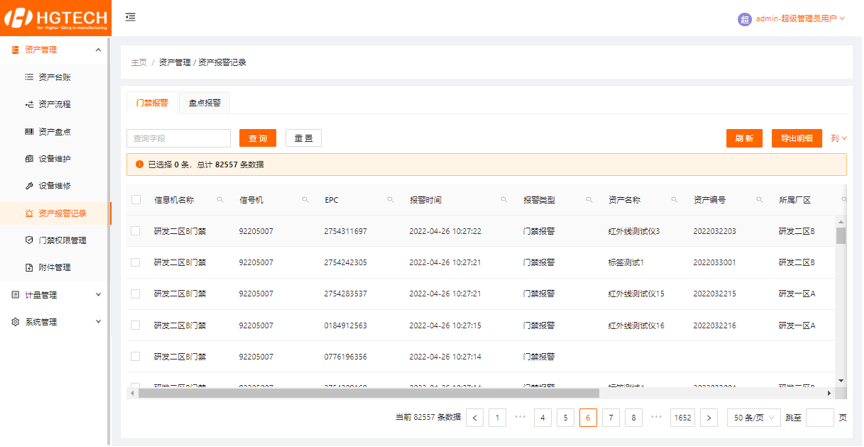The image size is (864, 447).
Task: Click the search icon in EPC column
Action: (x=390, y=200)
